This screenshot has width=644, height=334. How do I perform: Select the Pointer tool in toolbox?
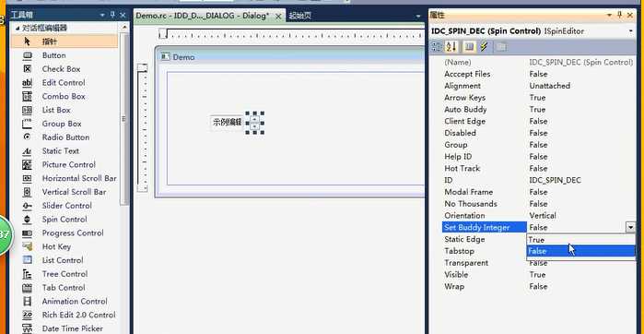64,42
